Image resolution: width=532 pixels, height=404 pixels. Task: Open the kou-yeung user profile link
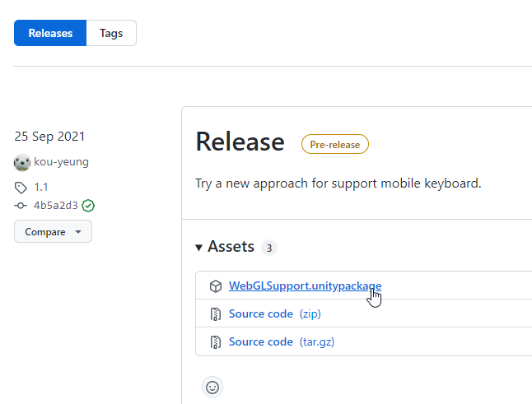point(61,161)
